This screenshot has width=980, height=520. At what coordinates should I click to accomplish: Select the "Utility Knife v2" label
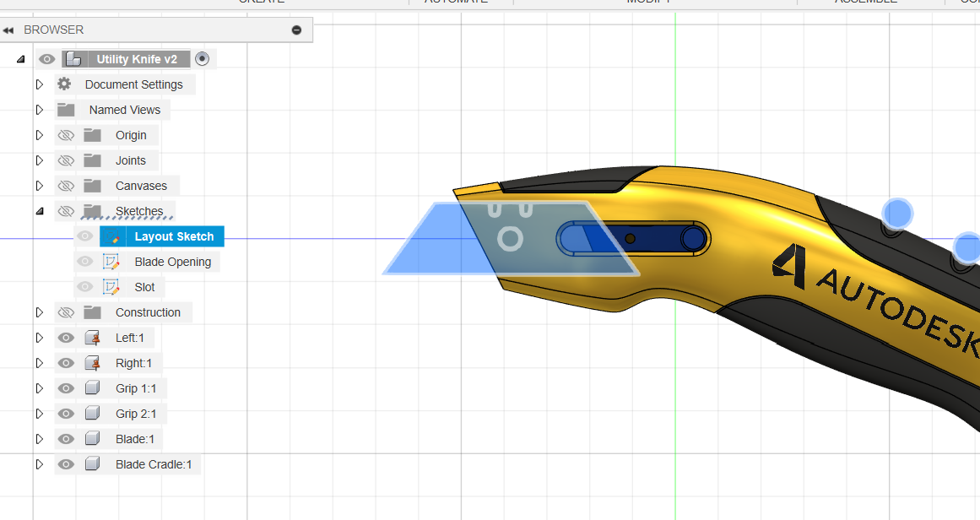point(137,59)
